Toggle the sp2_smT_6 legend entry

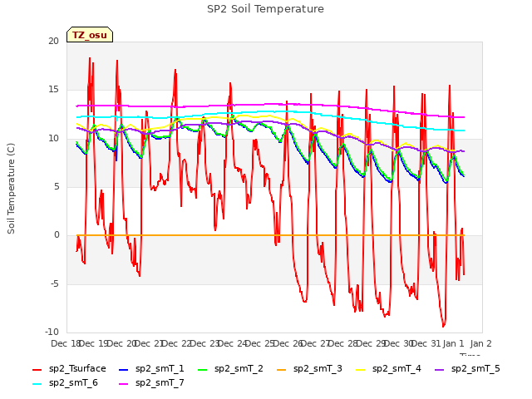(x=65, y=383)
